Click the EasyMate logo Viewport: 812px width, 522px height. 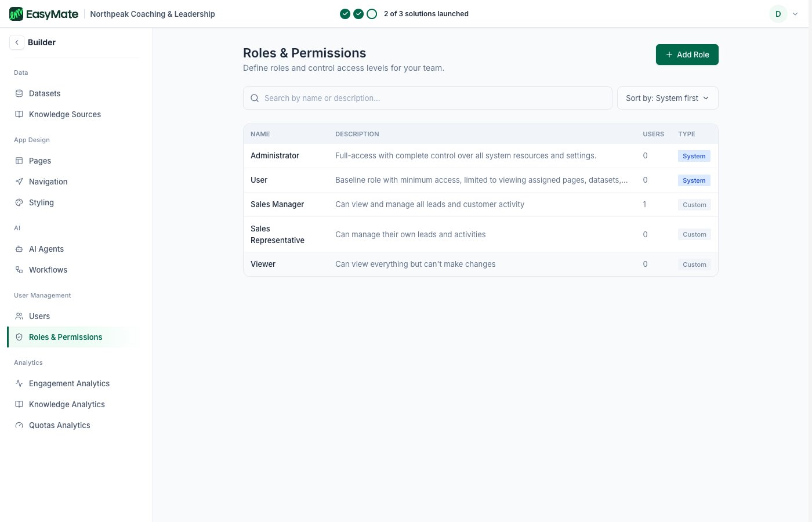(43, 14)
